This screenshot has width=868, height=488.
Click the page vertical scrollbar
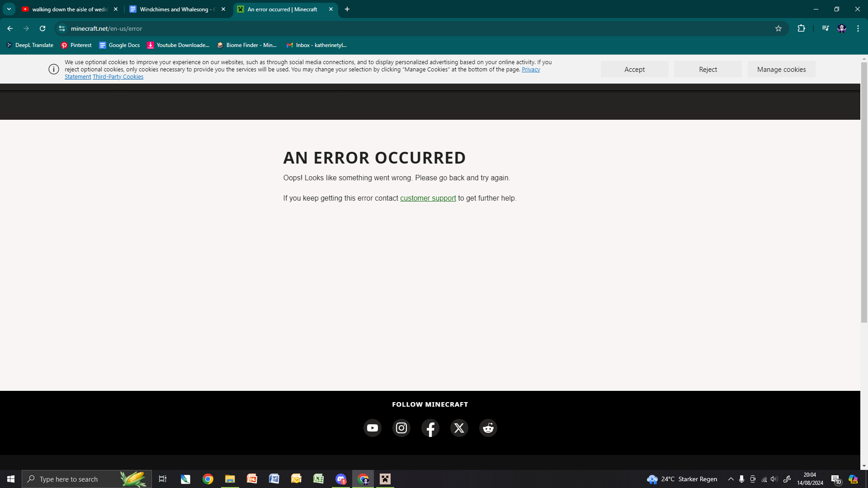pos(864,192)
